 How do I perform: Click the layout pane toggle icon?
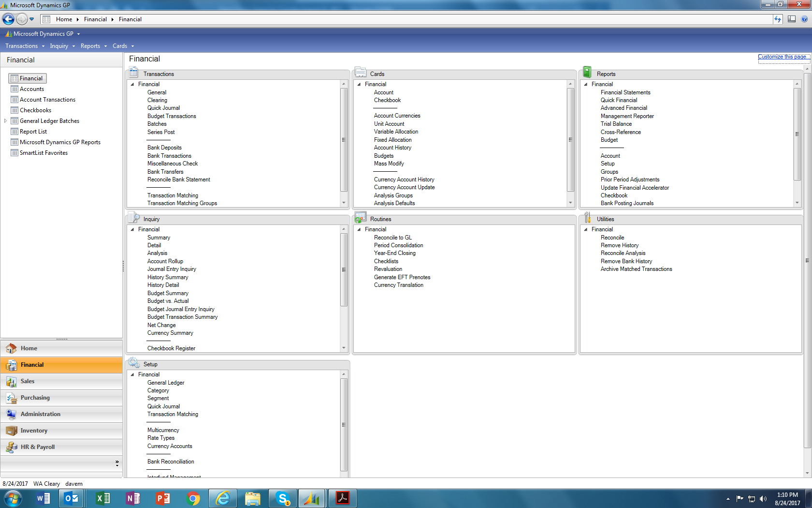(792, 19)
